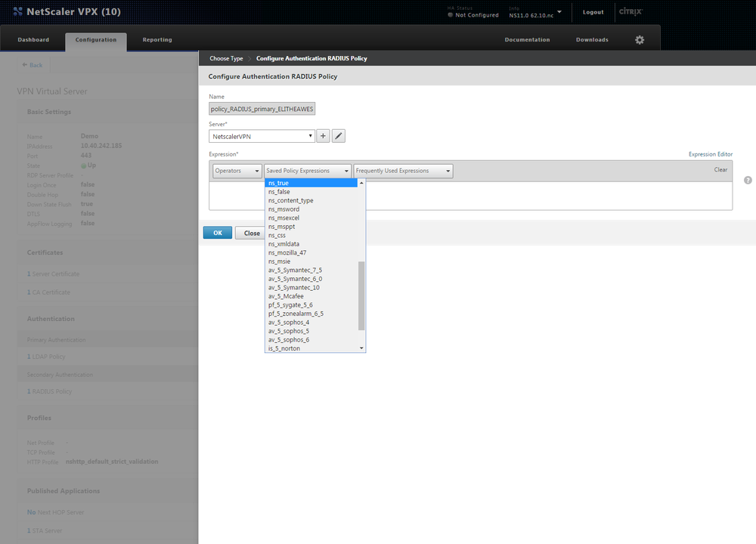
Task: Open the Frequently Used Expressions dropdown
Action: coord(403,171)
